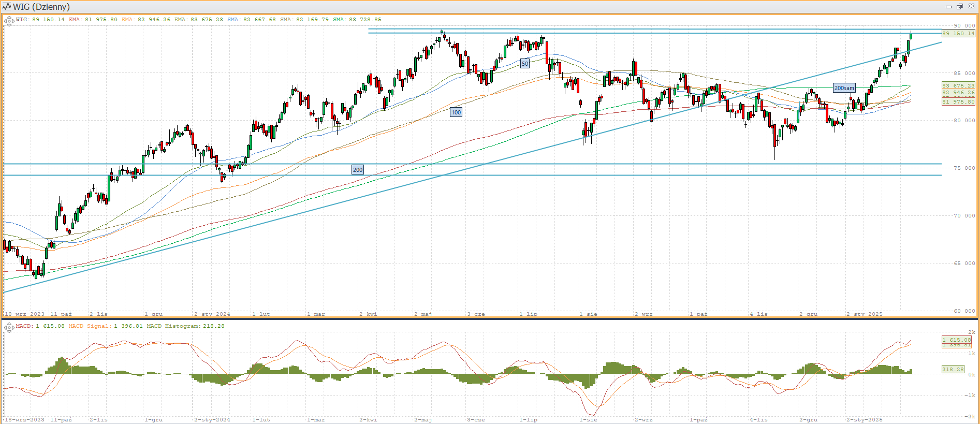Select the '200' annotation label on chart
The height and width of the screenshot is (424, 980).
(358, 170)
